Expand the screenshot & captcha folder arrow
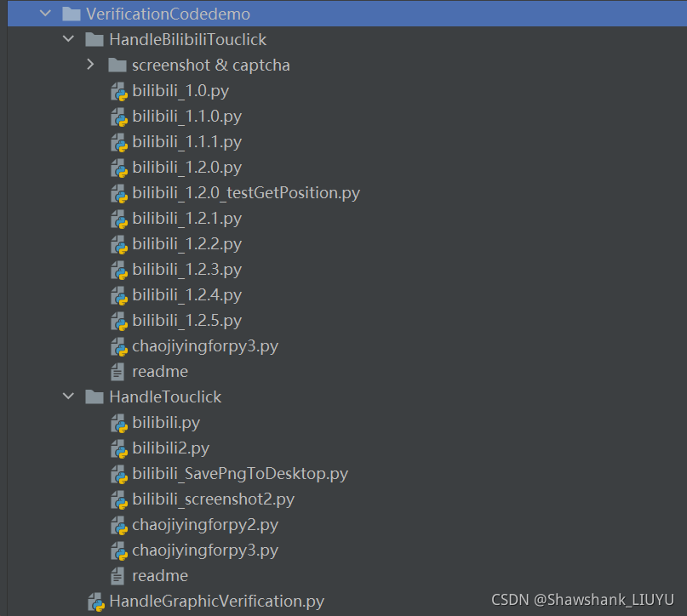 [90, 65]
